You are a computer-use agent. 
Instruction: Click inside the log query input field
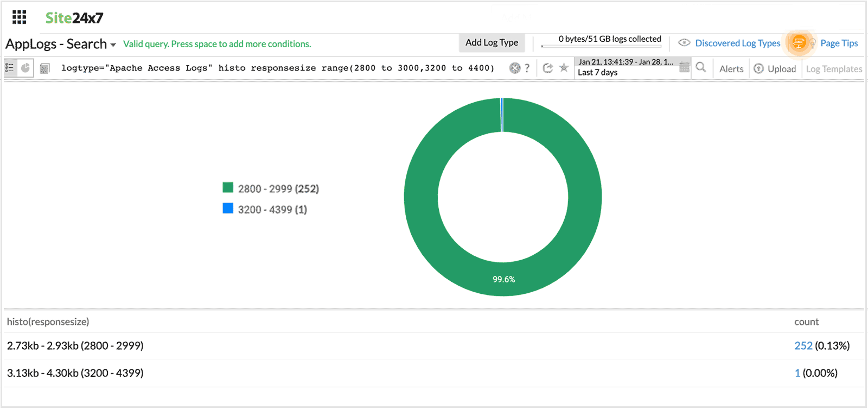277,68
